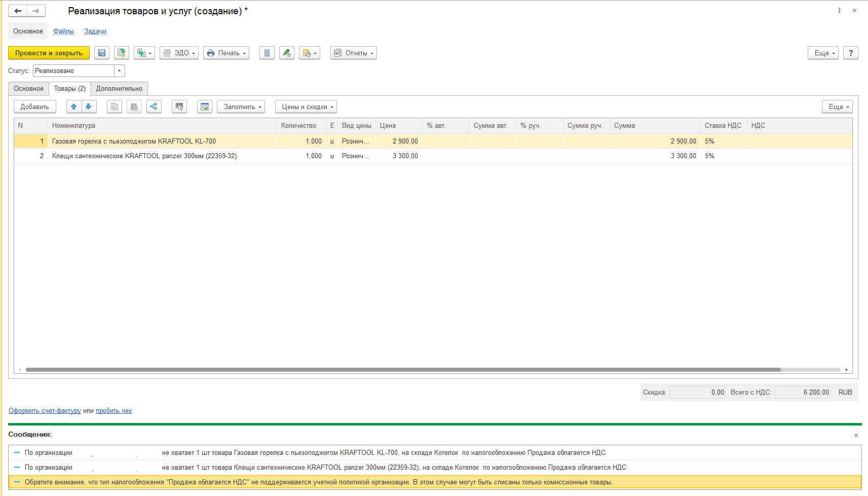Viewport: 868px width, 496px height.
Task: Click the chart icon of Отчеты
Action: (x=338, y=53)
